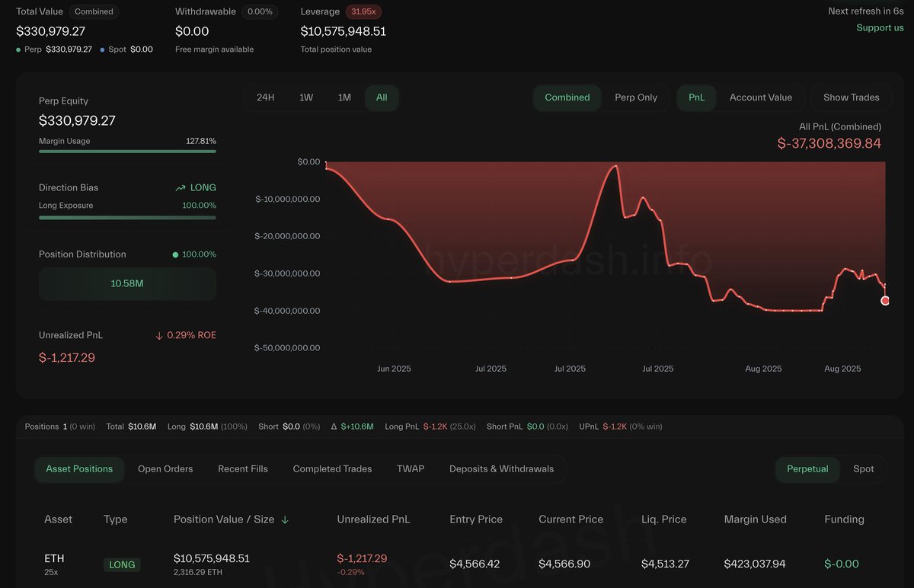Click the Support link
The width and height of the screenshot is (914, 588).
click(x=880, y=27)
